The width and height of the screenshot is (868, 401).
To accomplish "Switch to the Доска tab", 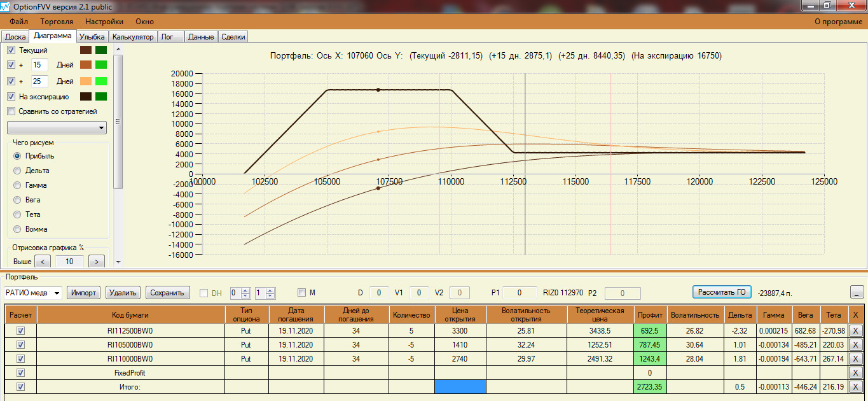I will [15, 37].
